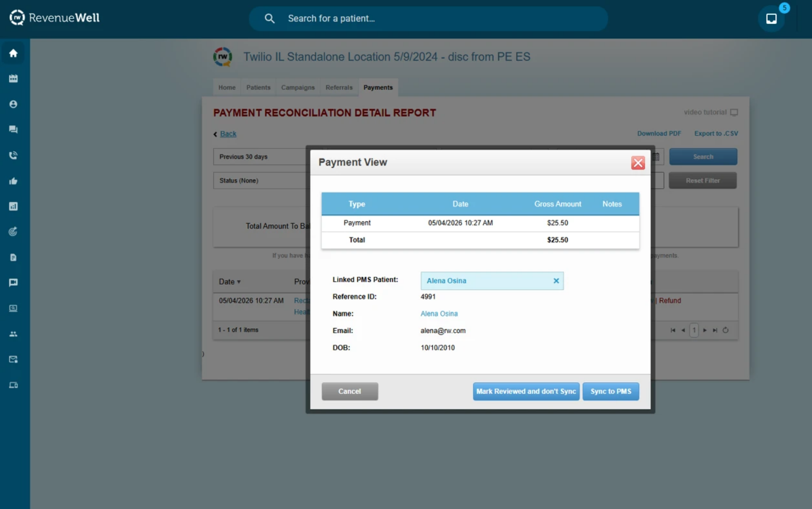Select the DOB value 10/10/2010
The height and width of the screenshot is (509, 812).
pyautogui.click(x=438, y=348)
